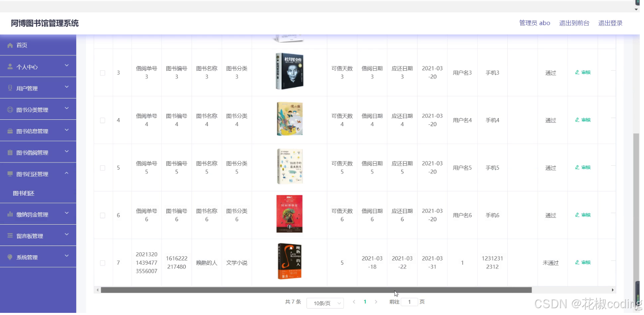This screenshot has width=644, height=315.
Task: Open the red book cover in row 6
Action: pyautogui.click(x=289, y=214)
